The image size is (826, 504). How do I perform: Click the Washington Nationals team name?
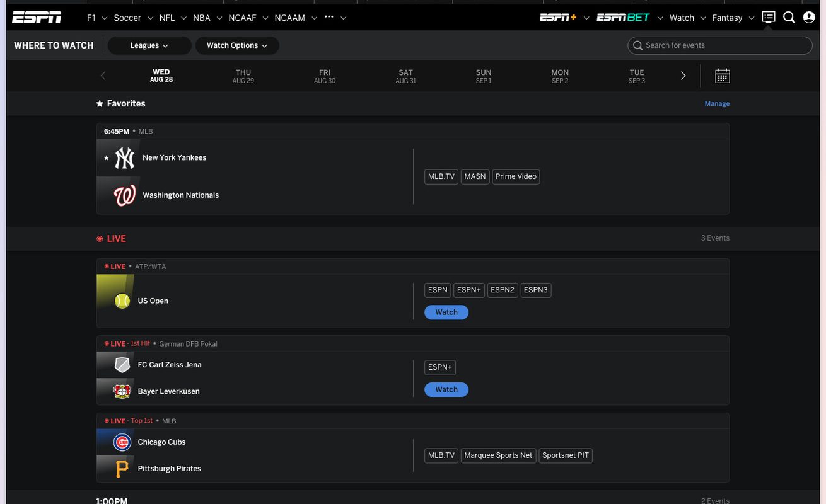point(181,195)
